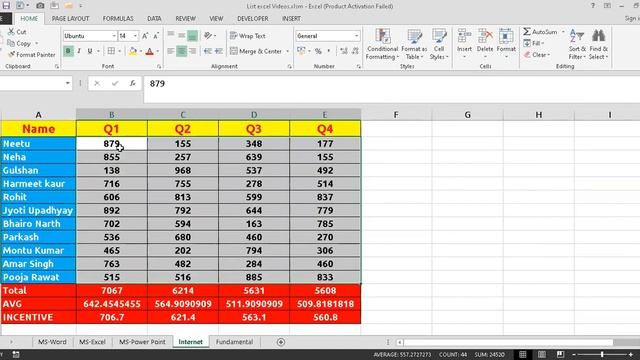Open the DEVELOPER ribbon tab
Screen dimensions: 640x360
click(x=253, y=19)
